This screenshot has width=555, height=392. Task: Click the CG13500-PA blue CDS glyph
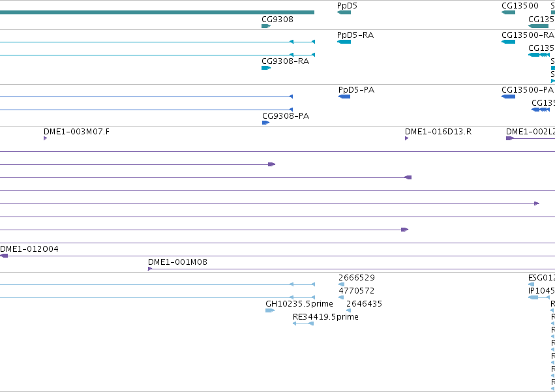[x=508, y=97]
